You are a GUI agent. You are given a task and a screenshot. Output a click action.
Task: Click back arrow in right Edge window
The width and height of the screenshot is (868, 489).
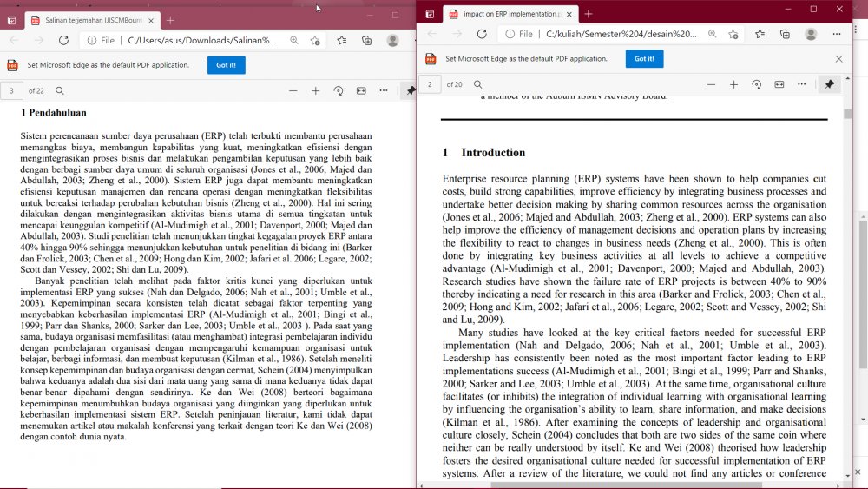[431, 34]
